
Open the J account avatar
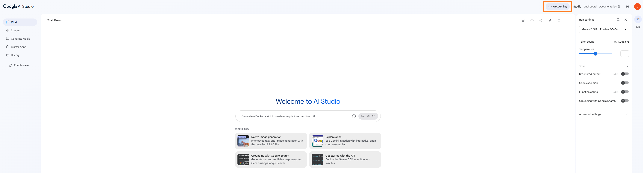637,7
